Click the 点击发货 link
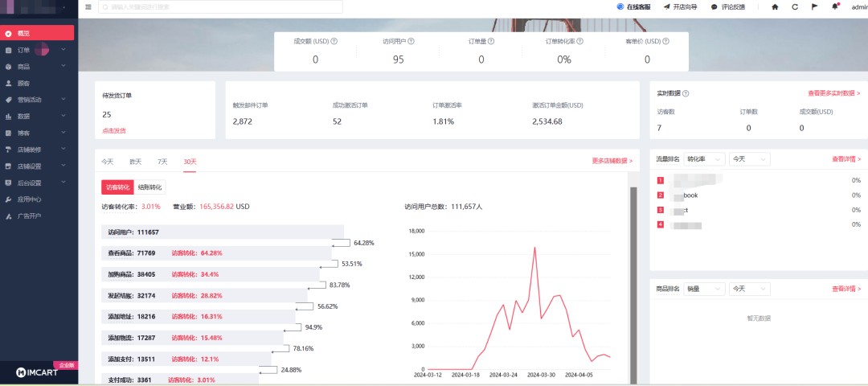 click(x=114, y=131)
